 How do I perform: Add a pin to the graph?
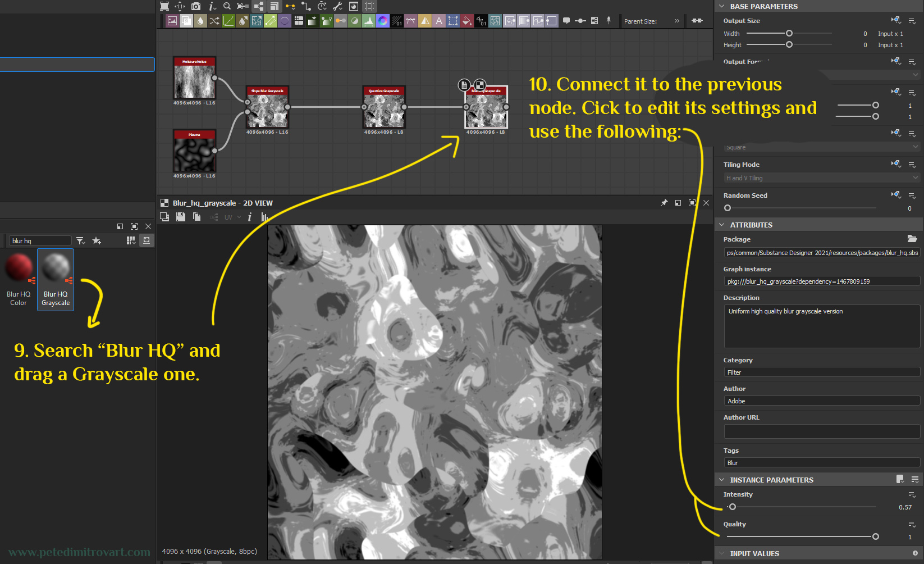pyautogui.click(x=609, y=21)
